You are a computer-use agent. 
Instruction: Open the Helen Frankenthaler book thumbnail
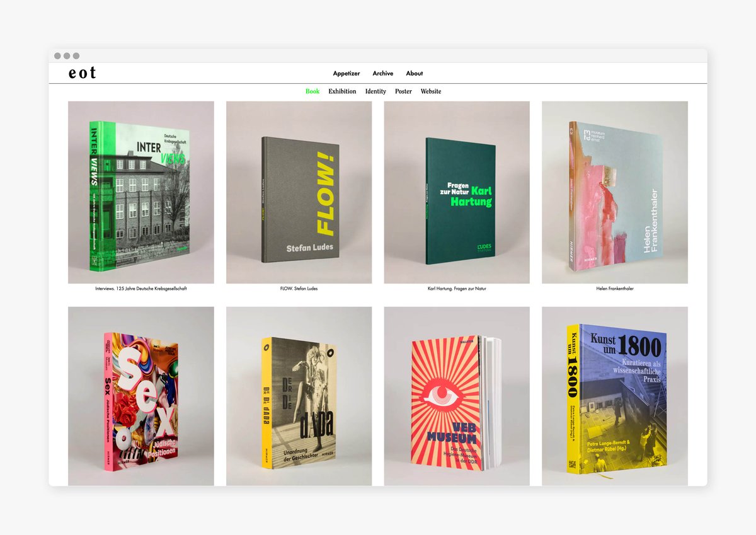pos(615,192)
